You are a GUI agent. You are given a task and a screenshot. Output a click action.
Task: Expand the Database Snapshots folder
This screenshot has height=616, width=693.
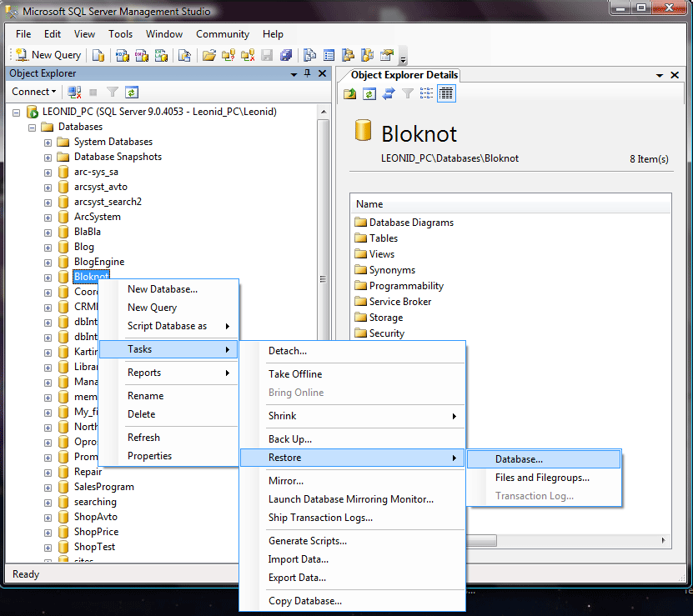click(x=48, y=158)
